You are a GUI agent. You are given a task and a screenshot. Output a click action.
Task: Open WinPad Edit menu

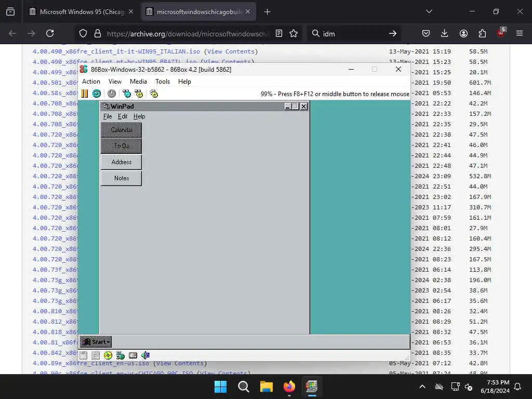123,116
